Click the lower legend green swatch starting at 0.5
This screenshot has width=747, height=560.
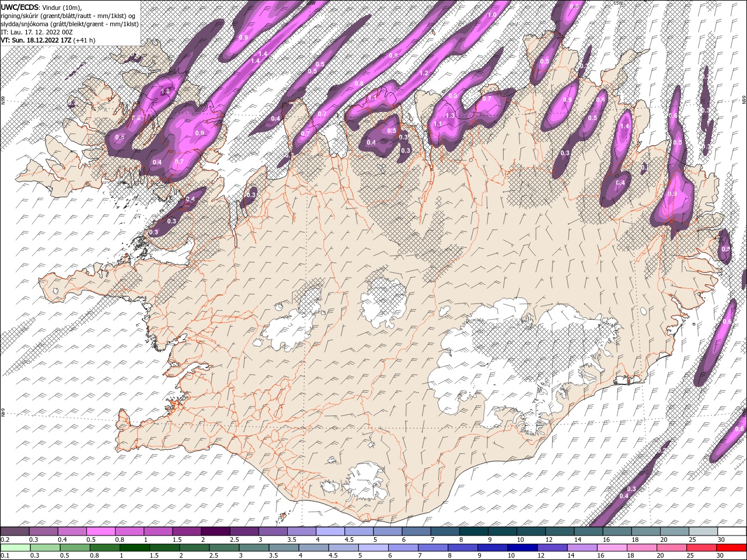[x=75, y=548]
